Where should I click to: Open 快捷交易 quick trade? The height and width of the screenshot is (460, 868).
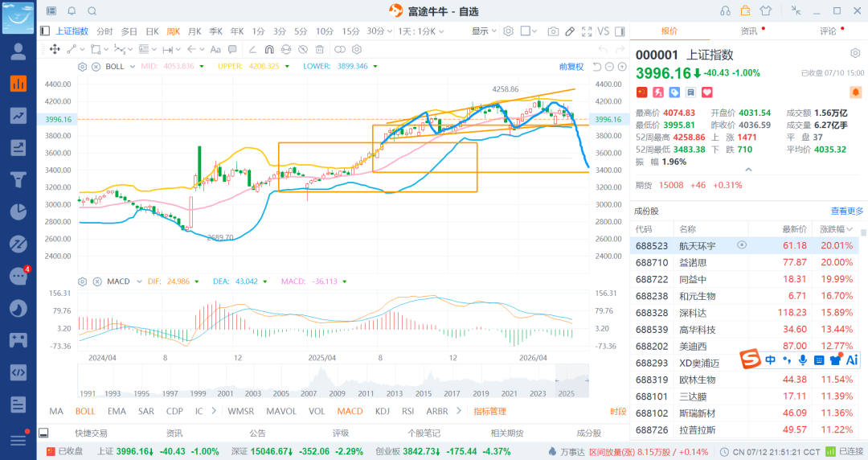pos(92,433)
